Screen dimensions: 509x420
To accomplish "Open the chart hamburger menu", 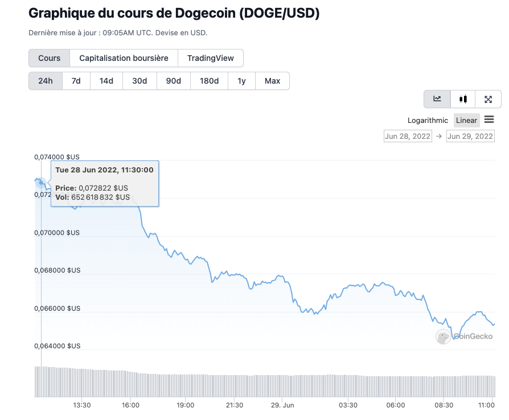I will [x=489, y=120].
